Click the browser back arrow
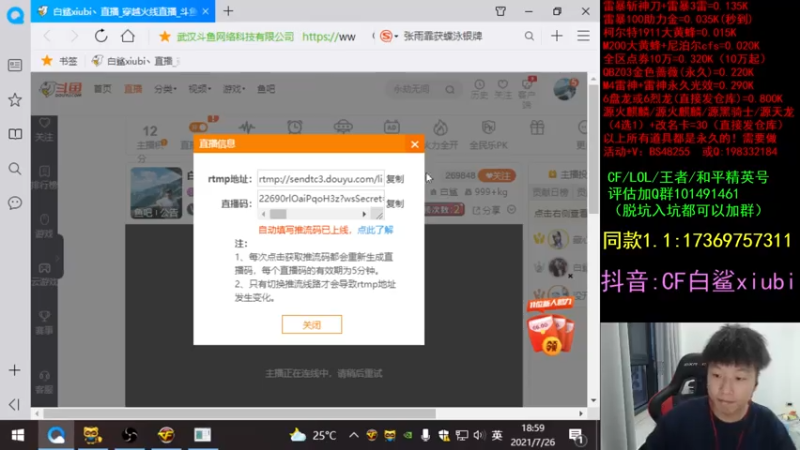Image resolution: width=800 pixels, height=450 pixels. click(x=47, y=36)
